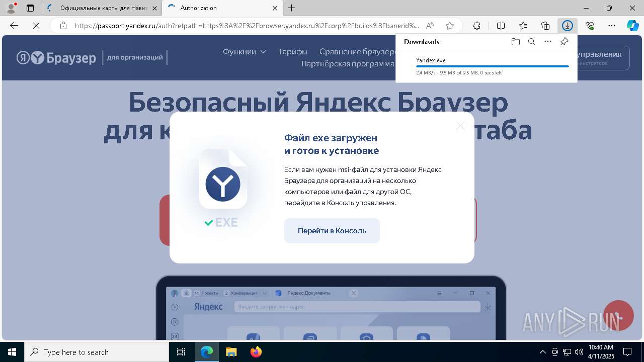Viewport: 644px width, 362px height.
Task: Click the Яндекс Браузер для организаций logo
Action: point(92,58)
